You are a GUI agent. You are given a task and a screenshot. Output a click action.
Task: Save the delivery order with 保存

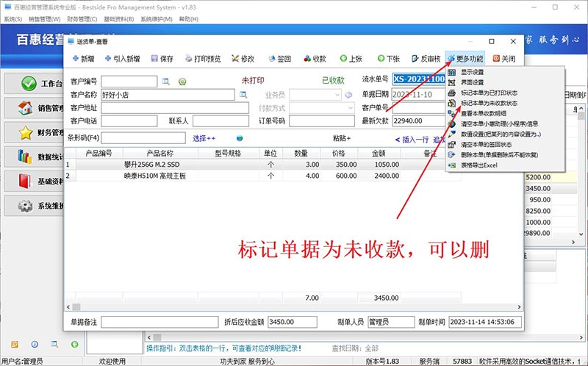162,59
